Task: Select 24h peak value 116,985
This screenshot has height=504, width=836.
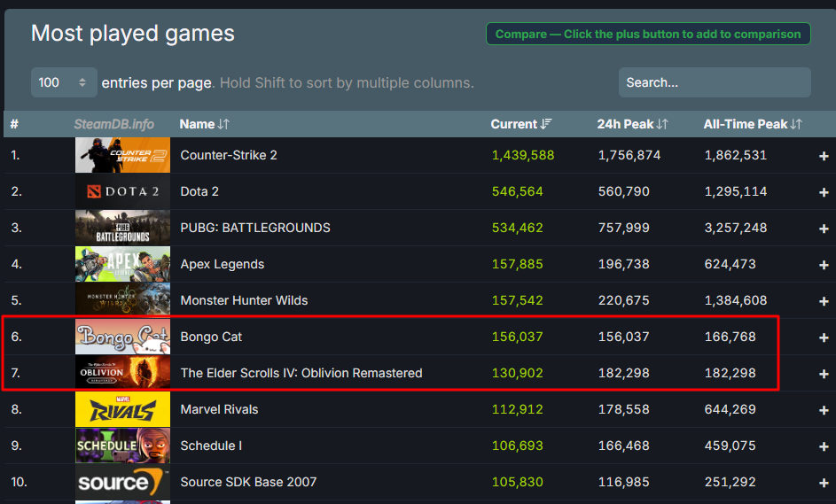Action: [624, 482]
